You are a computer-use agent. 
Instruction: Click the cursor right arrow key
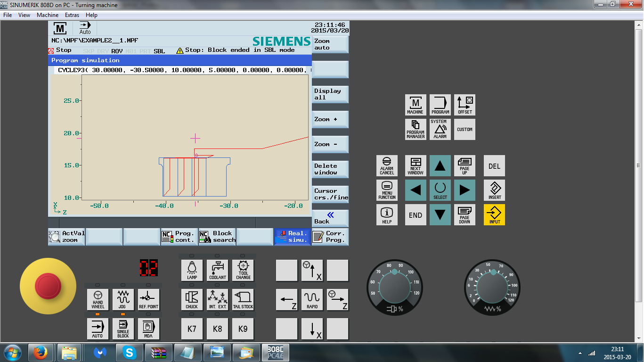coord(465,190)
